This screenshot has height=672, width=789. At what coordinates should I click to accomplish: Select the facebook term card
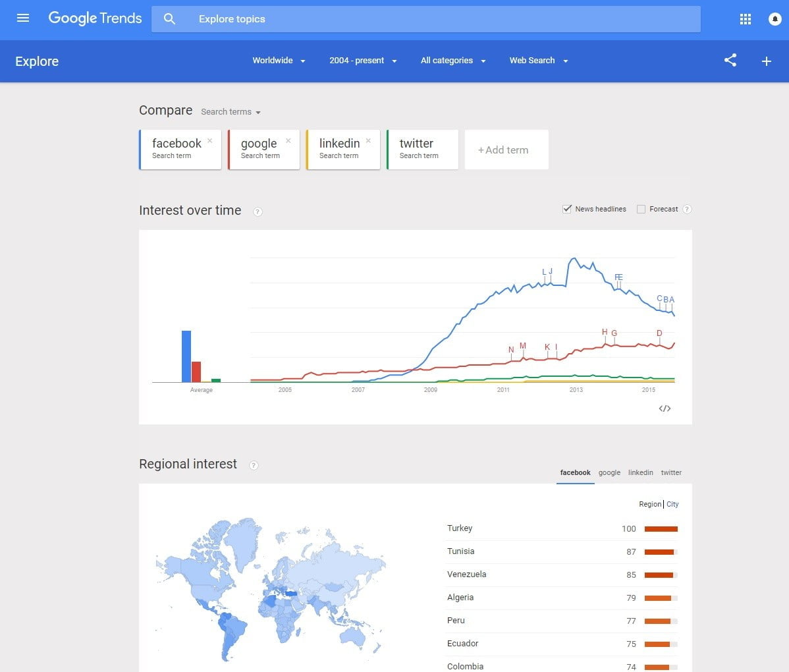click(180, 150)
